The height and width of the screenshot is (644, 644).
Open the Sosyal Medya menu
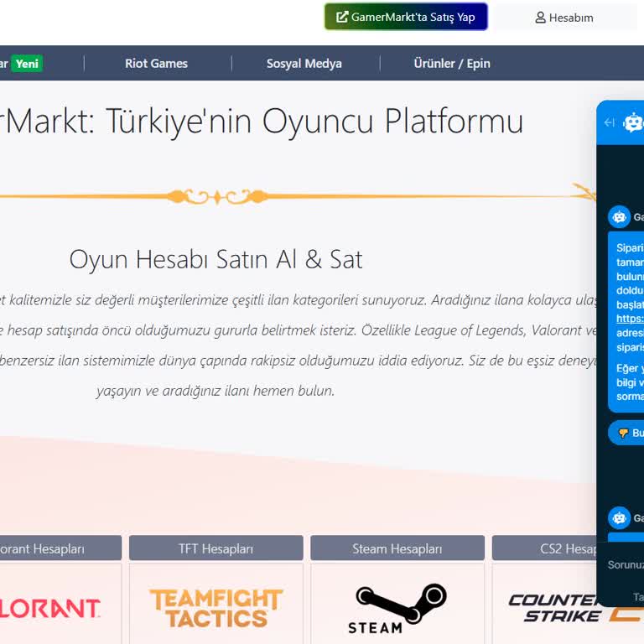[304, 63]
